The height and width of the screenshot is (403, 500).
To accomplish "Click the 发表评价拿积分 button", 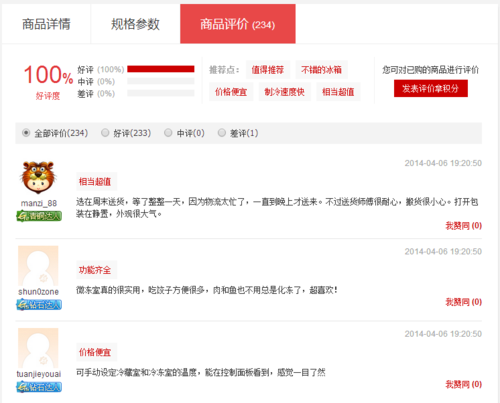I will pyautogui.click(x=431, y=88).
